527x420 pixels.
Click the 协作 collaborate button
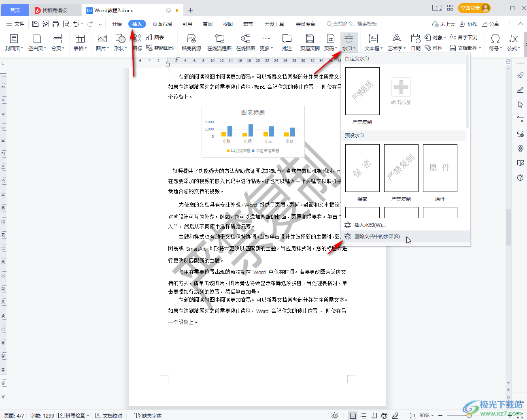tap(469, 24)
